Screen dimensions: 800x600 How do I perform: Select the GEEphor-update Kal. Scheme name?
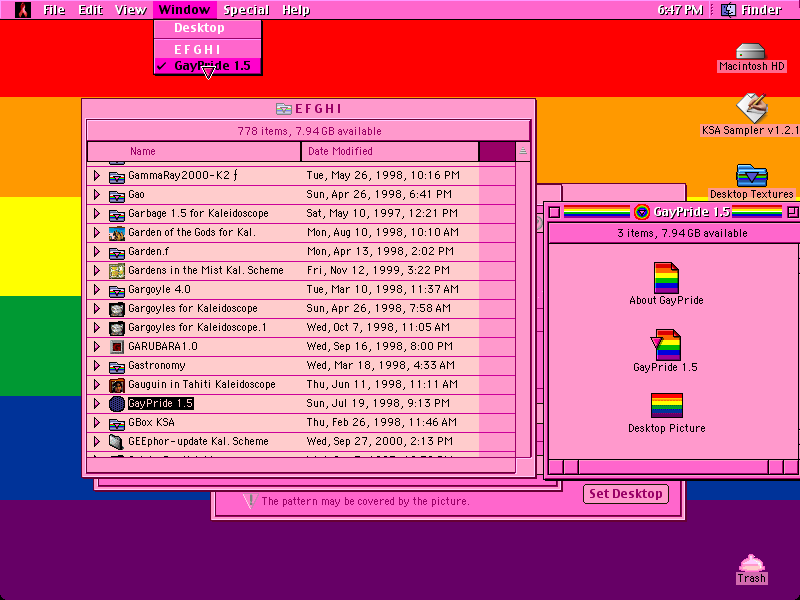point(198,441)
